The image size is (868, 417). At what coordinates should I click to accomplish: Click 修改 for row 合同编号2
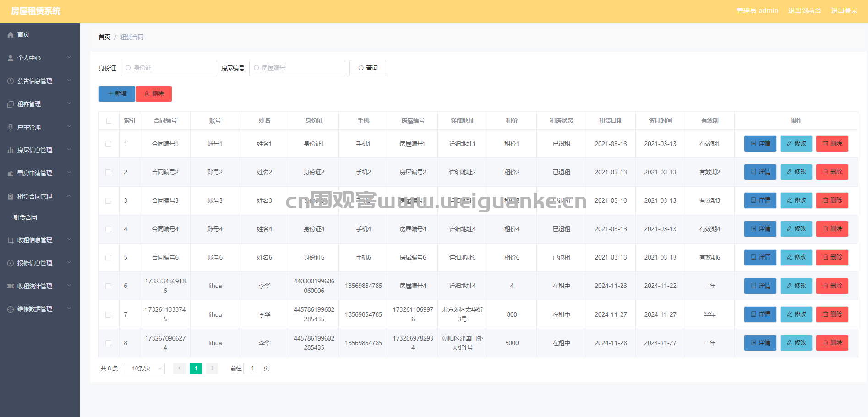797,172
